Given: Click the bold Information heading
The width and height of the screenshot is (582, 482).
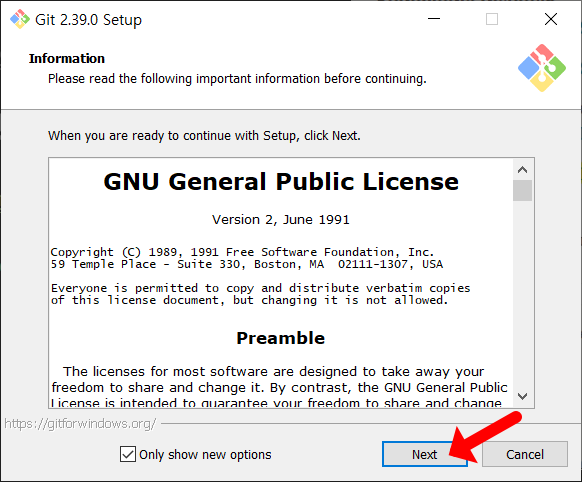Looking at the screenshot, I should tap(67, 59).
